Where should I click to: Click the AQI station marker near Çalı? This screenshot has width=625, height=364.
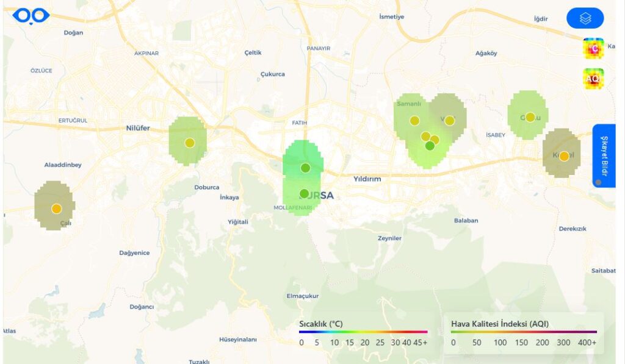tap(56, 207)
